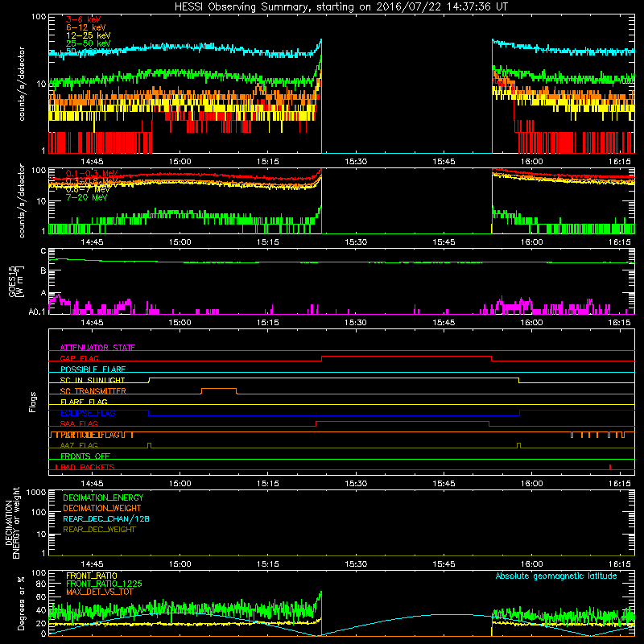Select the REAR_DEC_WEIGHT legend entry

pos(99,530)
